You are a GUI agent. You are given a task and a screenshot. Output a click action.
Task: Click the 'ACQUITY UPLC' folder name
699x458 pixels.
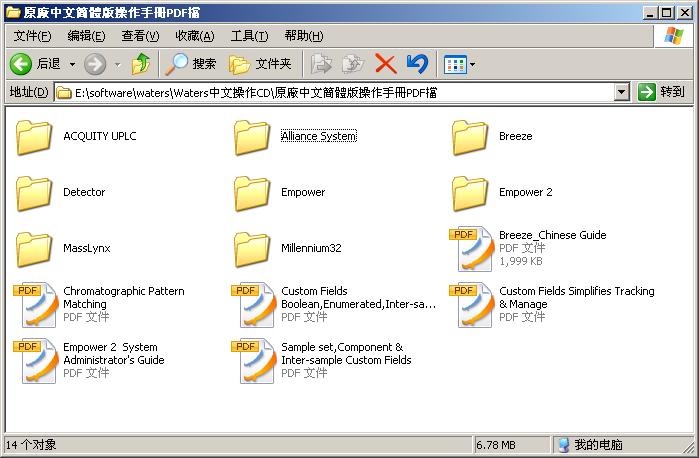tap(100, 136)
